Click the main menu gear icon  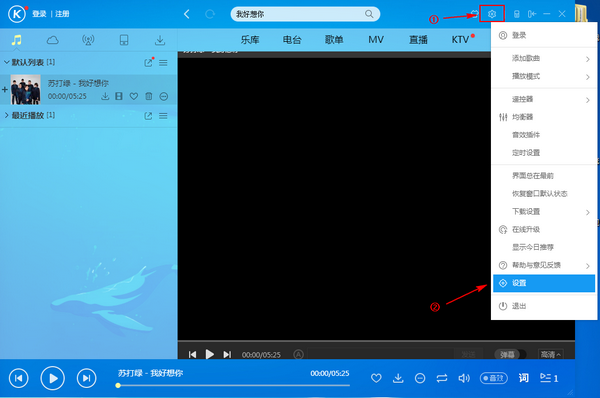(492, 14)
